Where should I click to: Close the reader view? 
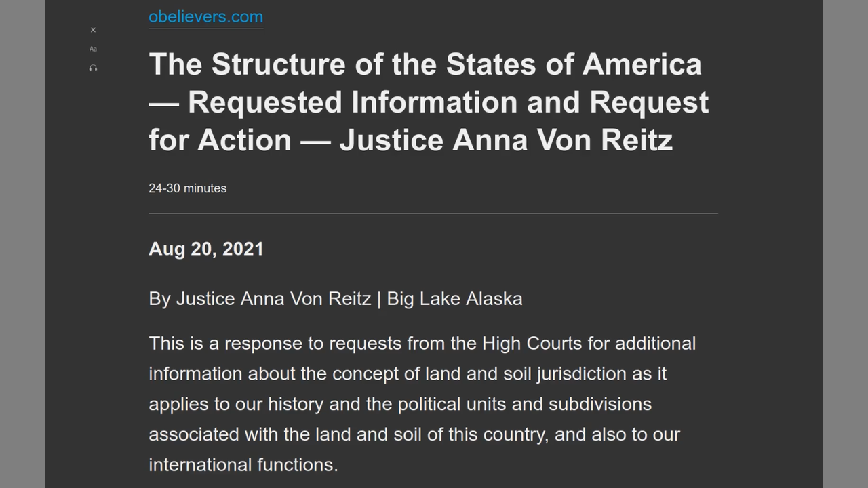pos(93,30)
